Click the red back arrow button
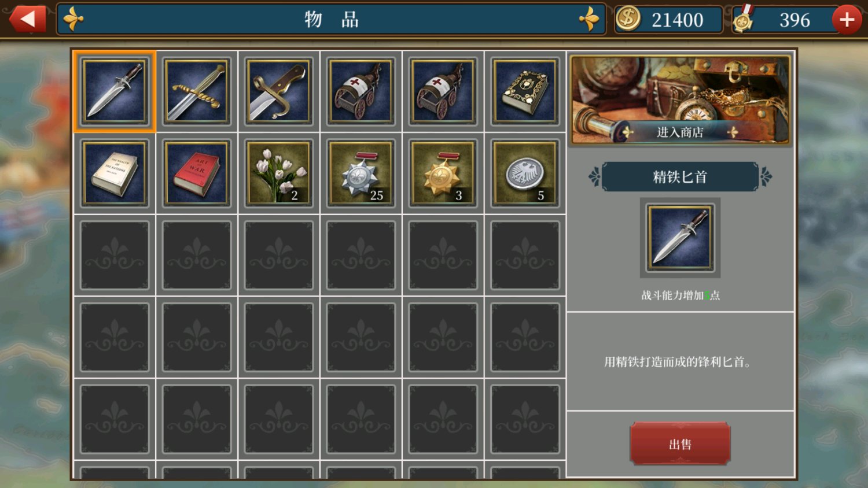868x488 pixels. [x=27, y=19]
